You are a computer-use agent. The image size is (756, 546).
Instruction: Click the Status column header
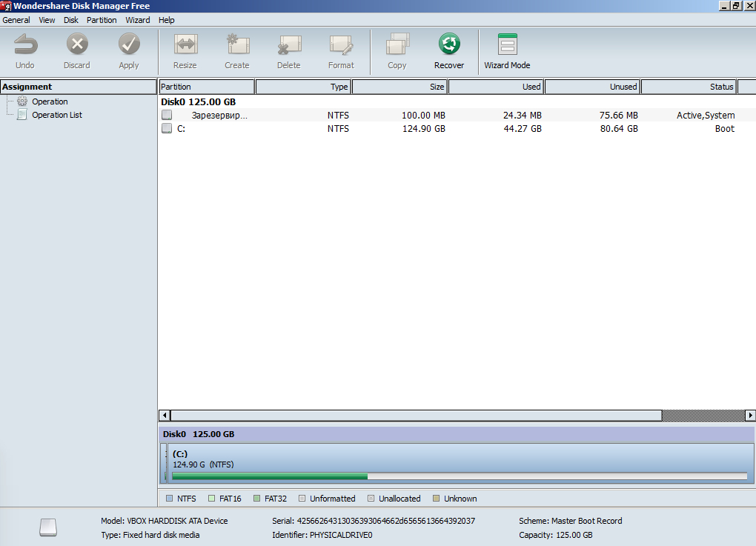point(688,87)
